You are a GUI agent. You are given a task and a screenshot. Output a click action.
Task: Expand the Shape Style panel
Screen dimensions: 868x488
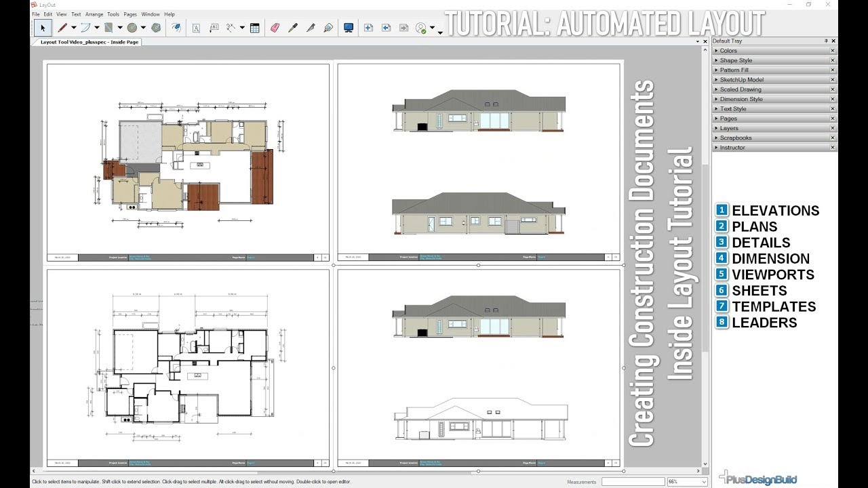(775, 60)
